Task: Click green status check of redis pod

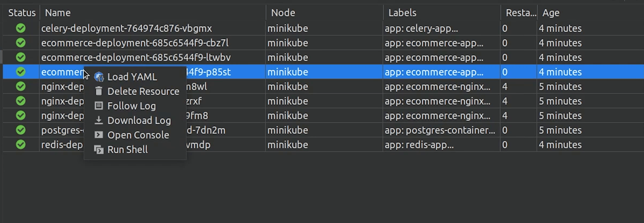Action: (x=21, y=145)
